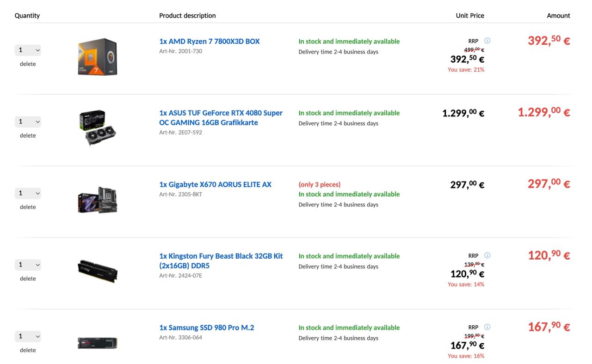The image size is (592, 364).
Task: Open quantity dropdown for Kingston Fury RAM
Action: point(28,265)
